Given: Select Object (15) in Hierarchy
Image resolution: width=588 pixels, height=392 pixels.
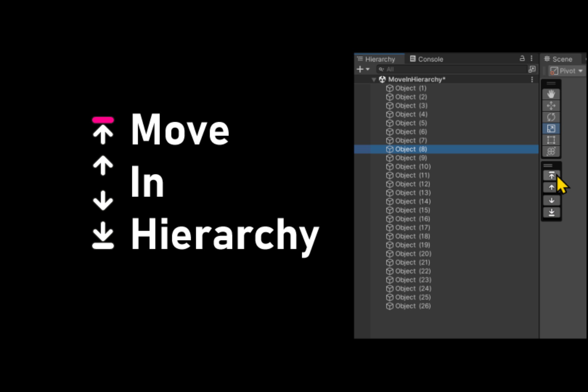Looking at the screenshot, I should pyautogui.click(x=412, y=210).
